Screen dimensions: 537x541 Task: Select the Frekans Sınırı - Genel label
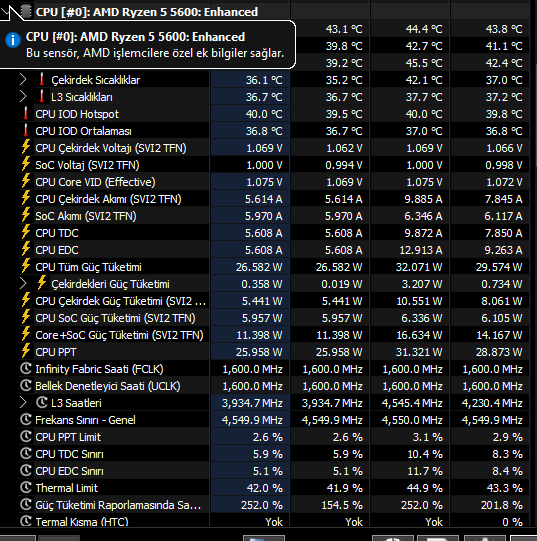click(85, 420)
